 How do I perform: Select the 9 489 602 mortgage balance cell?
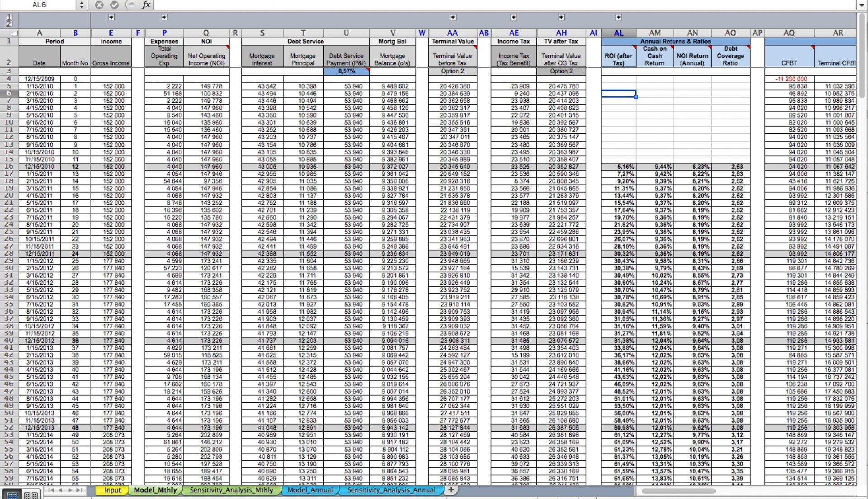pyautogui.click(x=392, y=86)
